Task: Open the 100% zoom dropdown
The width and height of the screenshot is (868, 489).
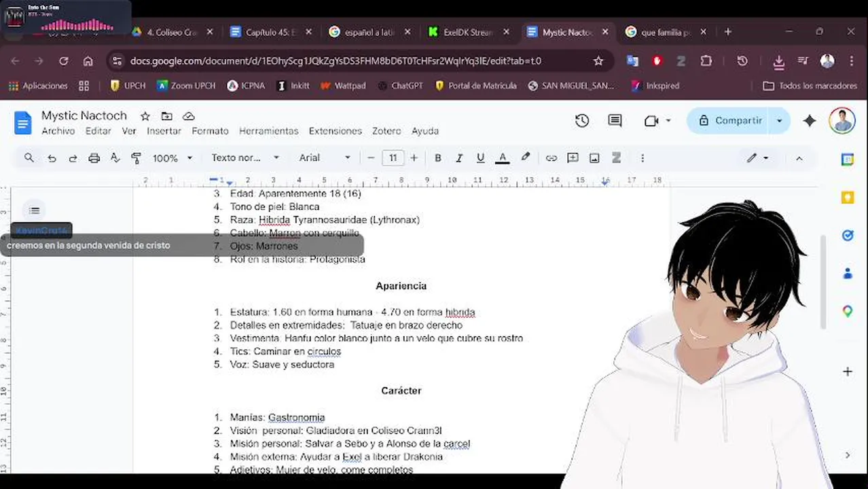Action: click(173, 158)
